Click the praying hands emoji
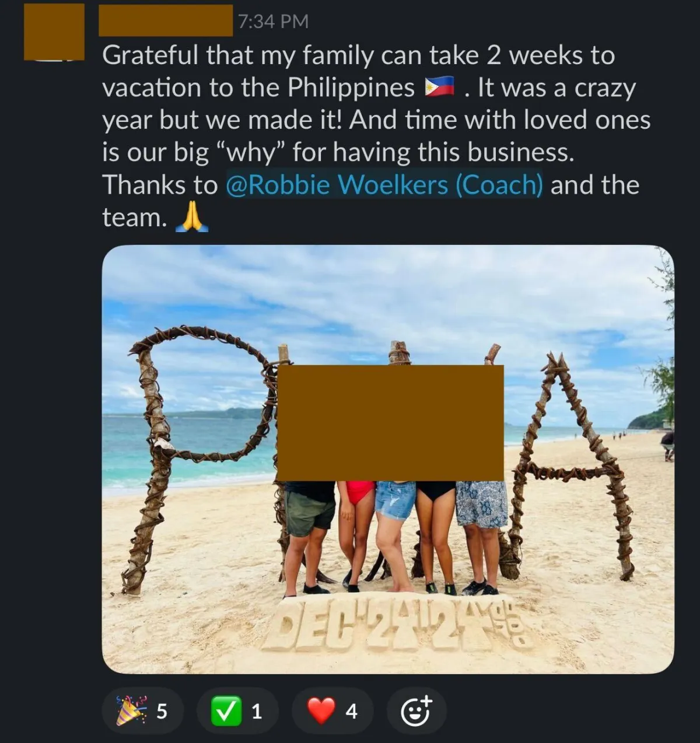This screenshot has height=743, width=700. (192, 217)
